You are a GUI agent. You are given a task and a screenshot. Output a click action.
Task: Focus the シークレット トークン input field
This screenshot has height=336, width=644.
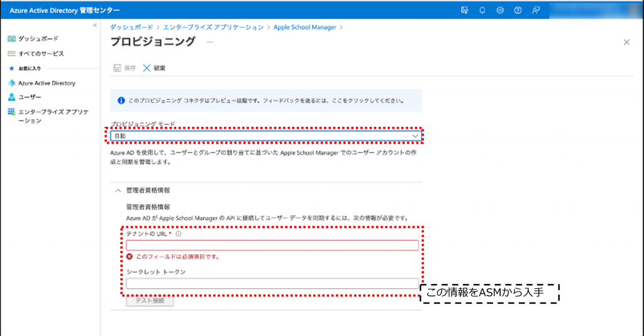pos(272,283)
